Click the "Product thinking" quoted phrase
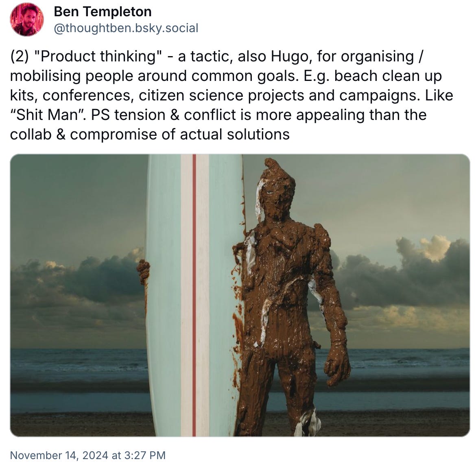476x466 pixels. pos(98,56)
